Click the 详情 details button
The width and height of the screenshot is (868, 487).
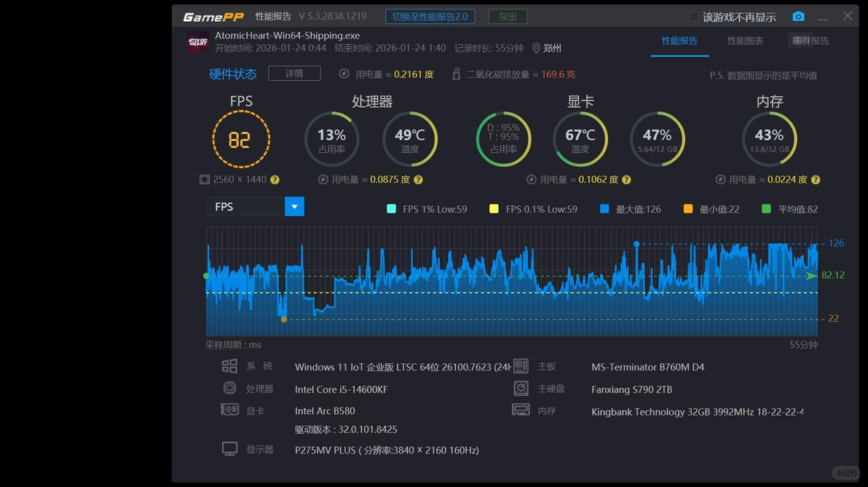pos(294,73)
